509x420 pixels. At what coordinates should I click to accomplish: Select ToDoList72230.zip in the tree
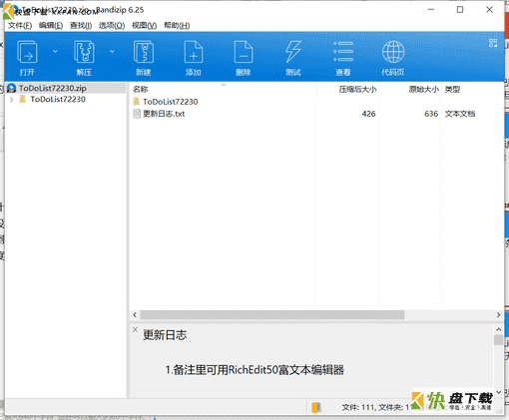tap(53, 88)
